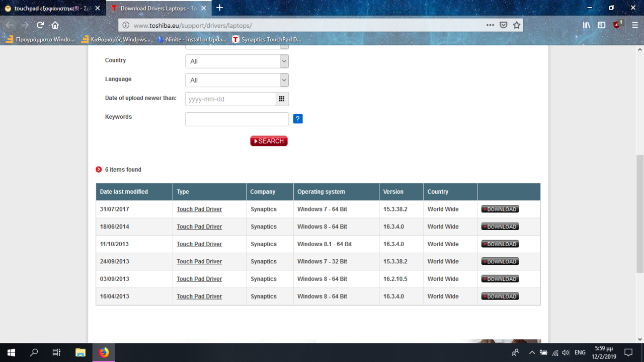Open Touch Pad Driver link dated 03/09/2013
This screenshot has height=362, width=644.
click(x=199, y=279)
